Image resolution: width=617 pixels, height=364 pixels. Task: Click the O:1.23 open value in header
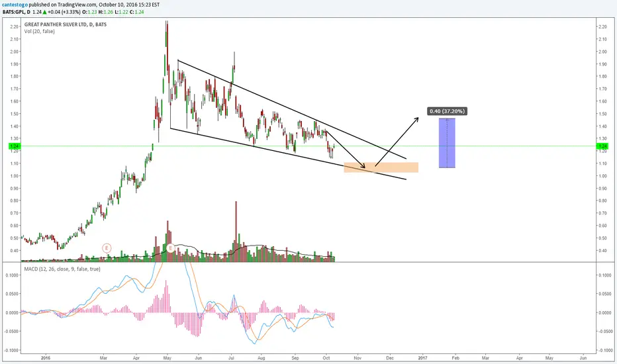(x=90, y=12)
